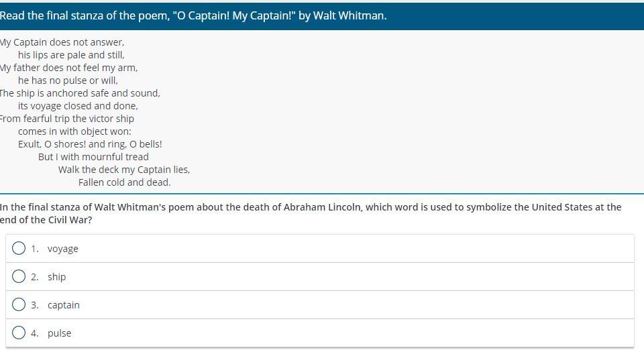Image resolution: width=644 pixels, height=354 pixels.
Task: Click the bold question text about Abraham Lincoln
Action: point(310,213)
